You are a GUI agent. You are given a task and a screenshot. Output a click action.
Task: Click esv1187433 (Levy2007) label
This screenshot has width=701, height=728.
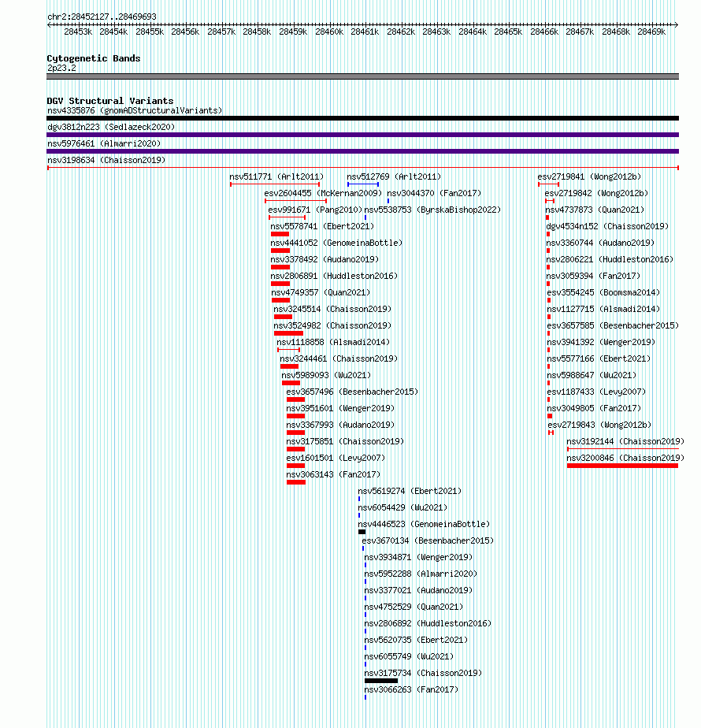[x=596, y=392]
